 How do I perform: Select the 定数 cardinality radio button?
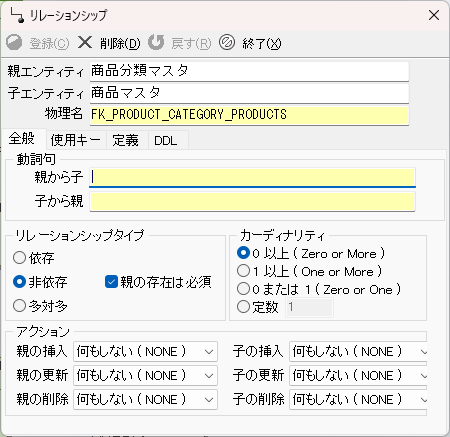[x=257, y=307]
